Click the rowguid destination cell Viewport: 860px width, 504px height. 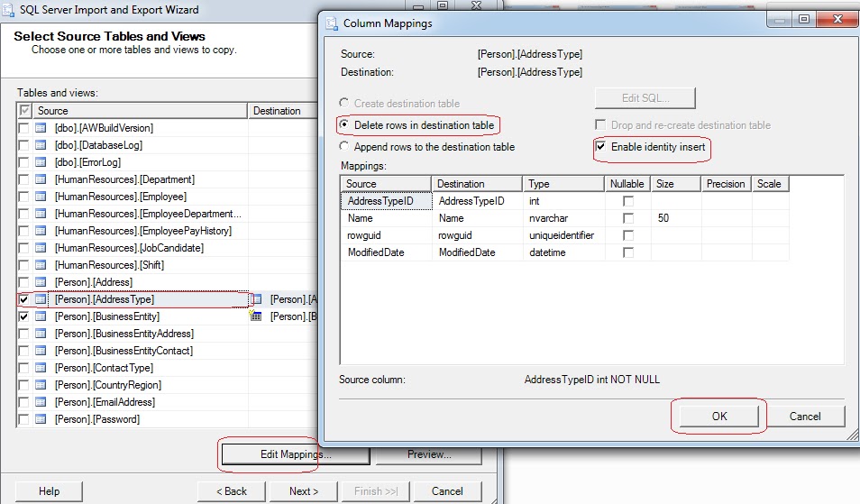[x=477, y=235]
